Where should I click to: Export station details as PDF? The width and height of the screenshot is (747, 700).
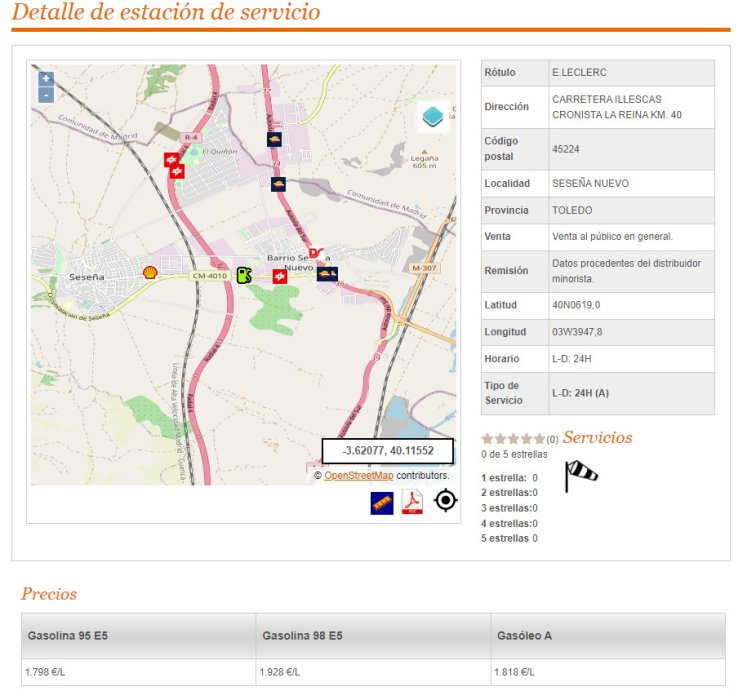(x=412, y=502)
